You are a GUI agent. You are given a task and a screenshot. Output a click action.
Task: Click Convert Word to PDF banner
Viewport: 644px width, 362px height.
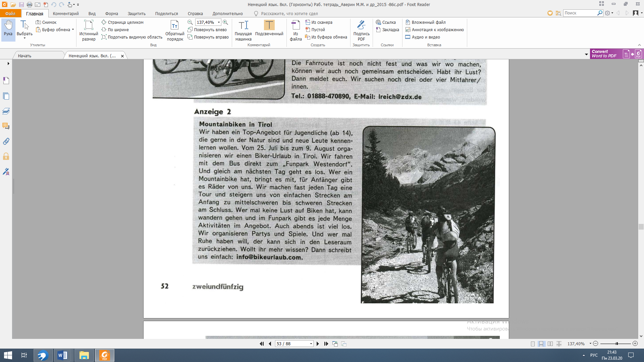(616, 54)
